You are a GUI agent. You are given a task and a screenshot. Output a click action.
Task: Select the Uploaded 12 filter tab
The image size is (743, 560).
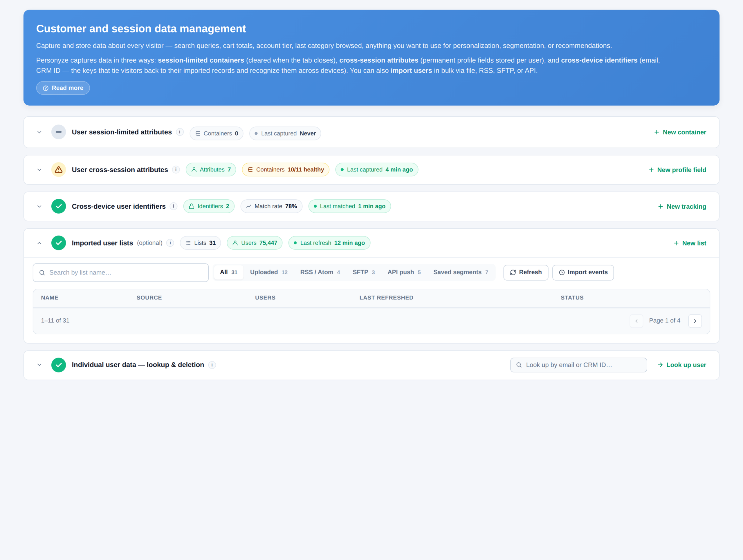pyautogui.click(x=269, y=272)
